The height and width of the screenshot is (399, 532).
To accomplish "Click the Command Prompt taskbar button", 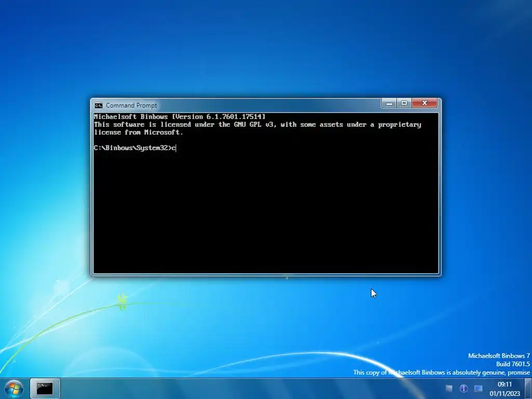I will [45, 389].
